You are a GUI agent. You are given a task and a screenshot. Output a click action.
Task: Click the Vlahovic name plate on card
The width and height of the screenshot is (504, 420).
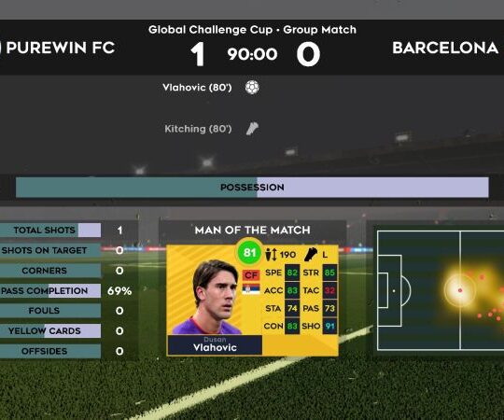215,344
